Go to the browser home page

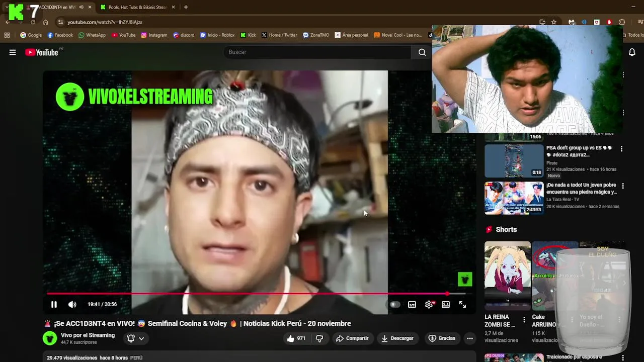pos(45,22)
